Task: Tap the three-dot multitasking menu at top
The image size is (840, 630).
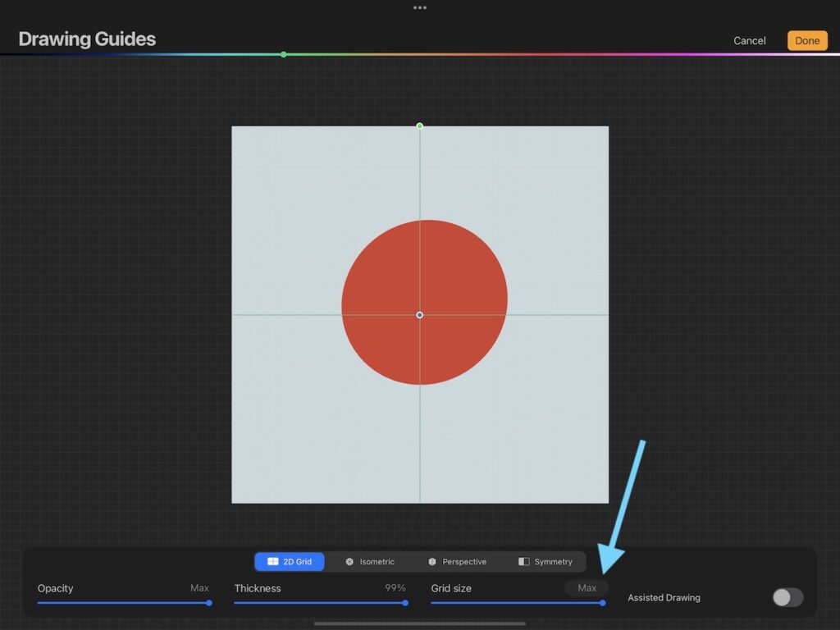Action: [x=420, y=8]
